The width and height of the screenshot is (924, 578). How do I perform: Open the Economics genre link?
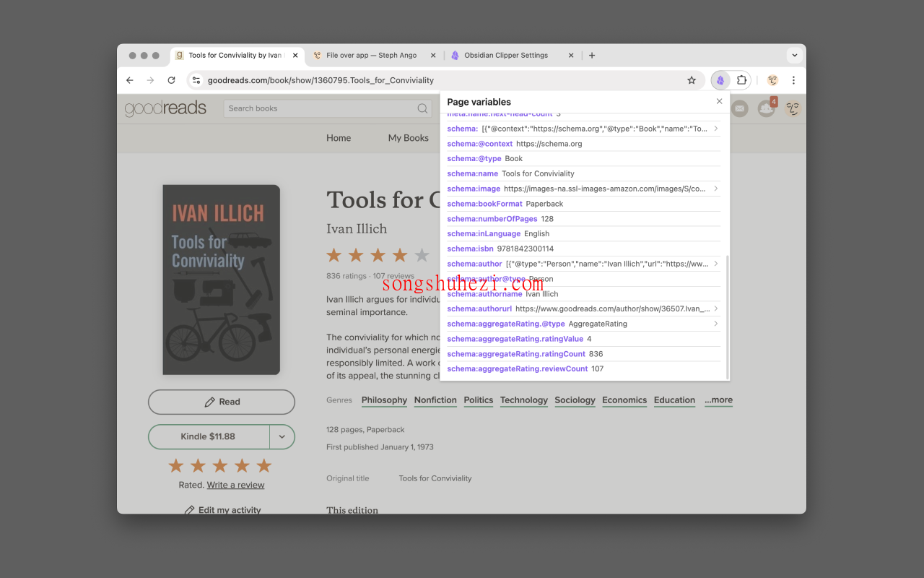pyautogui.click(x=624, y=400)
